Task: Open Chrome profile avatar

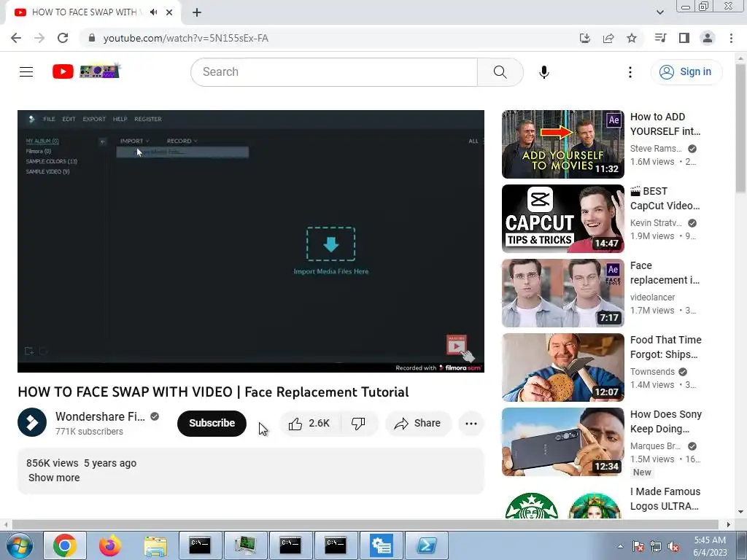Action: coord(707,38)
